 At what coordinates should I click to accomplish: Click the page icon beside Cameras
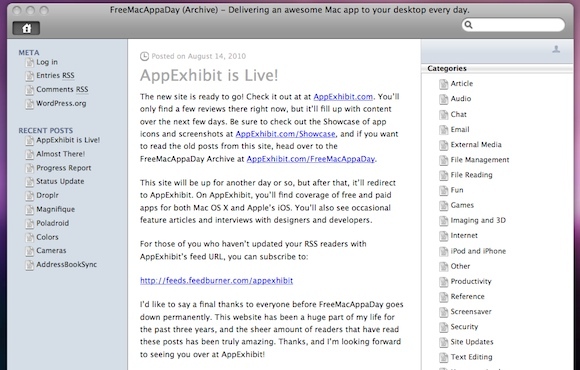[x=29, y=251]
